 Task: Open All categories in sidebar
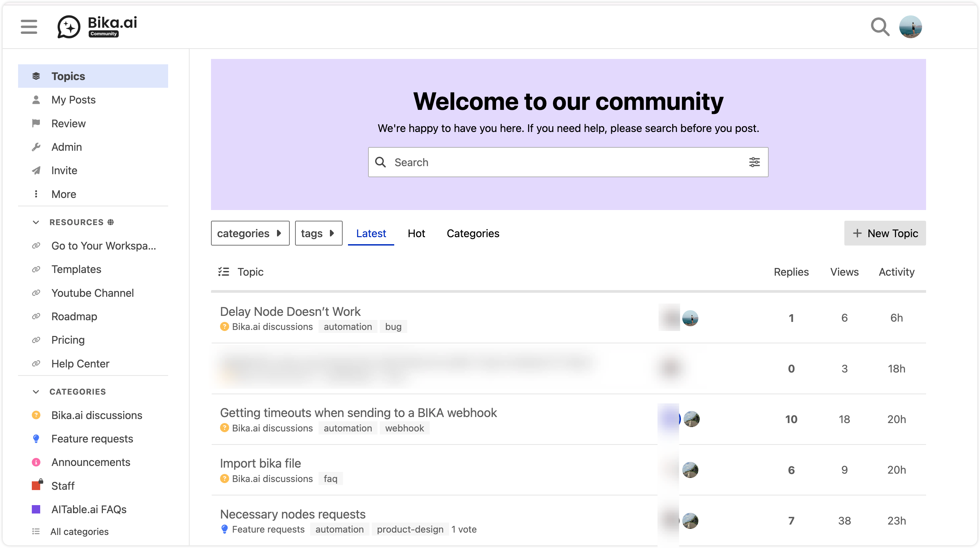[x=93, y=531]
